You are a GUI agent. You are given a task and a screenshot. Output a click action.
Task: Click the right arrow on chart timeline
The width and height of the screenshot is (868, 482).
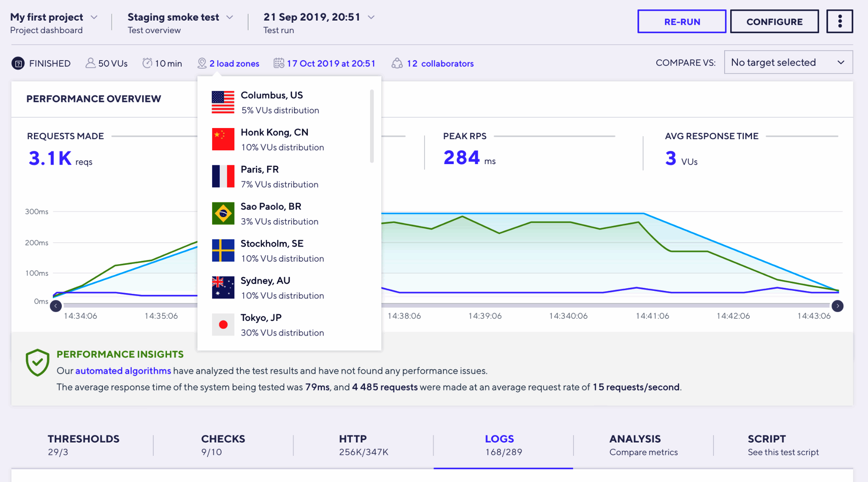[837, 306]
